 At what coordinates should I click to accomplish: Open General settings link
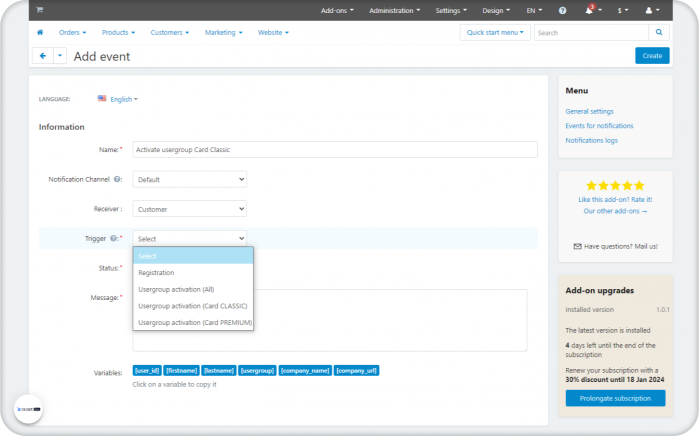coord(589,111)
